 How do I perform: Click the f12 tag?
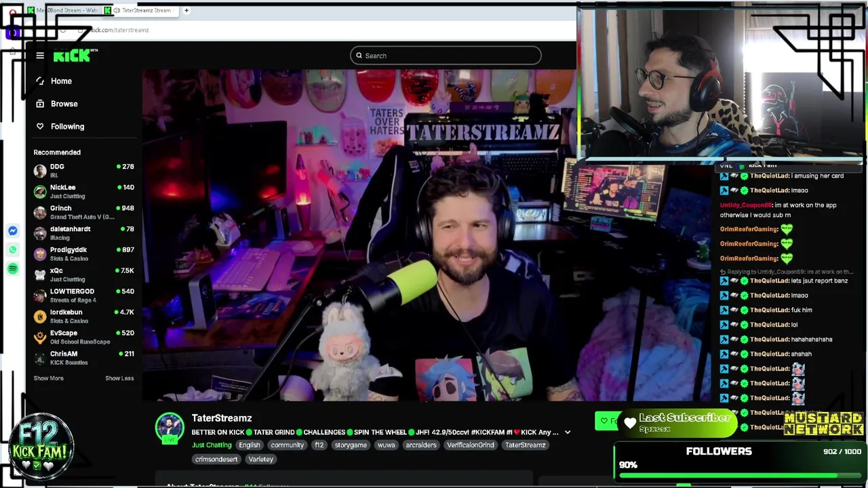point(319,445)
